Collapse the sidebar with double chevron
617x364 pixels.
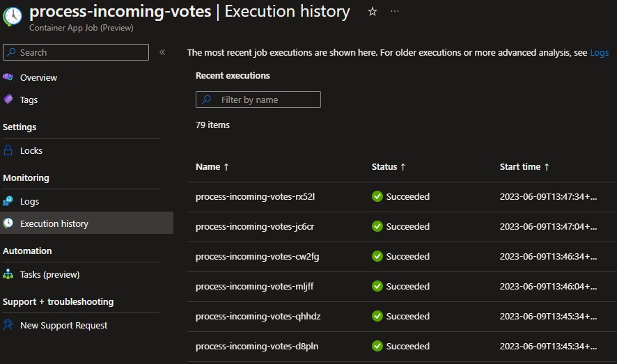tap(162, 52)
